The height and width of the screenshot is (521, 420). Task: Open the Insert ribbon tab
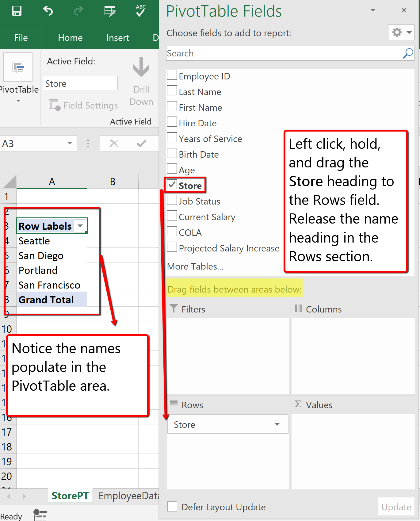pyautogui.click(x=118, y=38)
